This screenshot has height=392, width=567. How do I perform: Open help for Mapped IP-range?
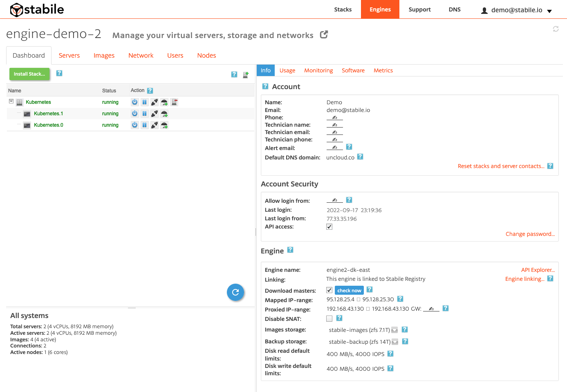[400, 299]
